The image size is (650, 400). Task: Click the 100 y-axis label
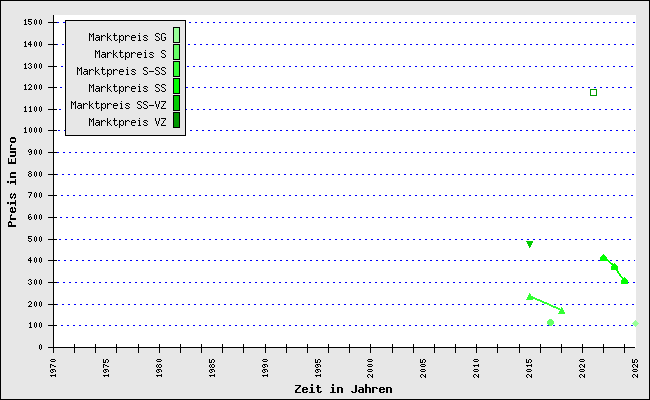pos(35,325)
